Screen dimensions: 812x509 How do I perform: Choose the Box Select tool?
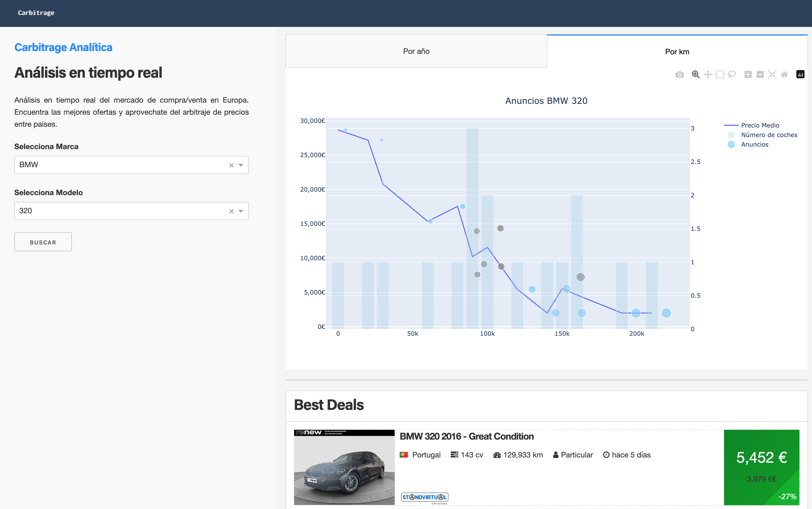(x=720, y=74)
